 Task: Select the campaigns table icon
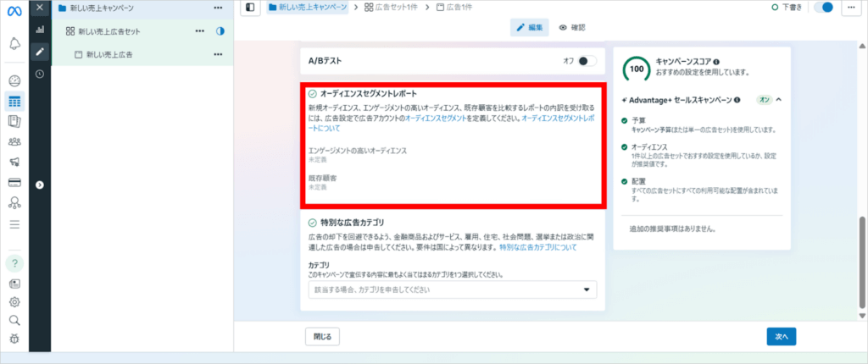[x=15, y=102]
